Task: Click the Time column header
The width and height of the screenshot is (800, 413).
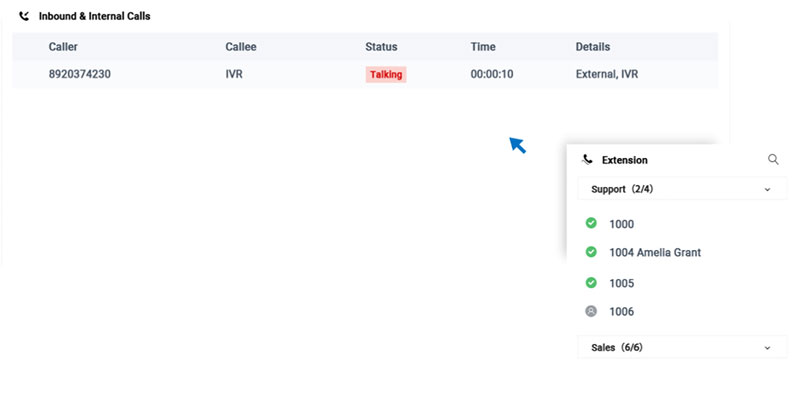Action: [x=483, y=47]
